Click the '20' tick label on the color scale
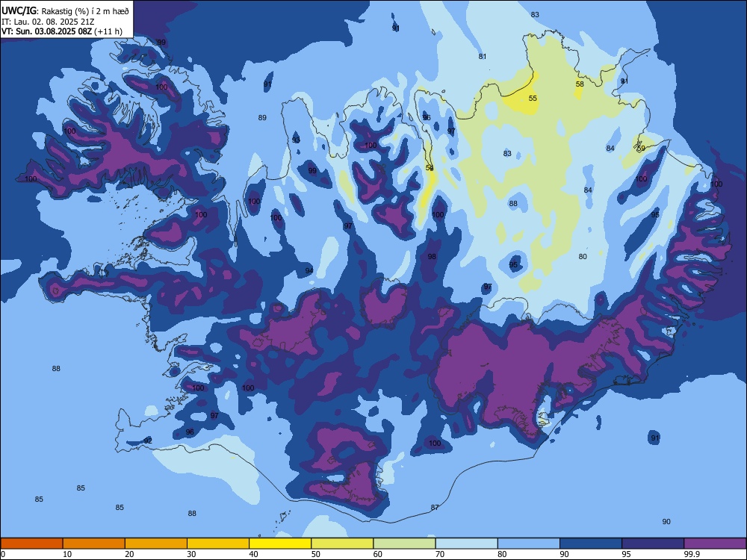 129,554
